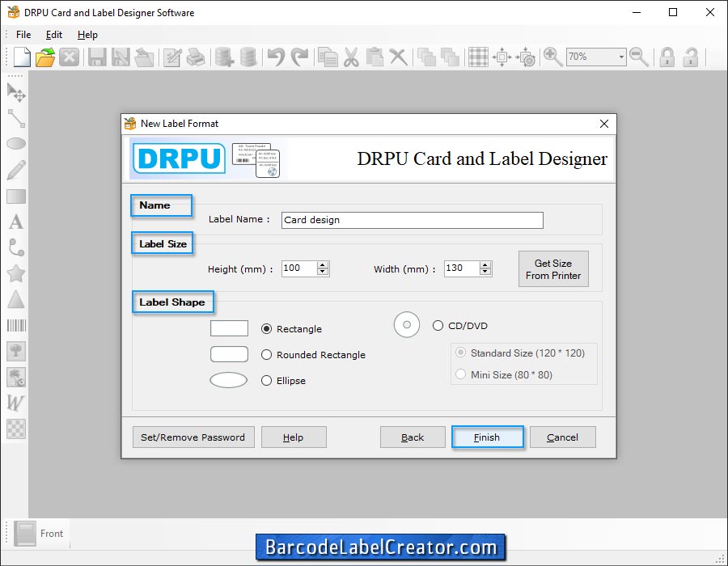This screenshot has width=728, height=566.
Task: Open the Help menu
Action: 87,35
